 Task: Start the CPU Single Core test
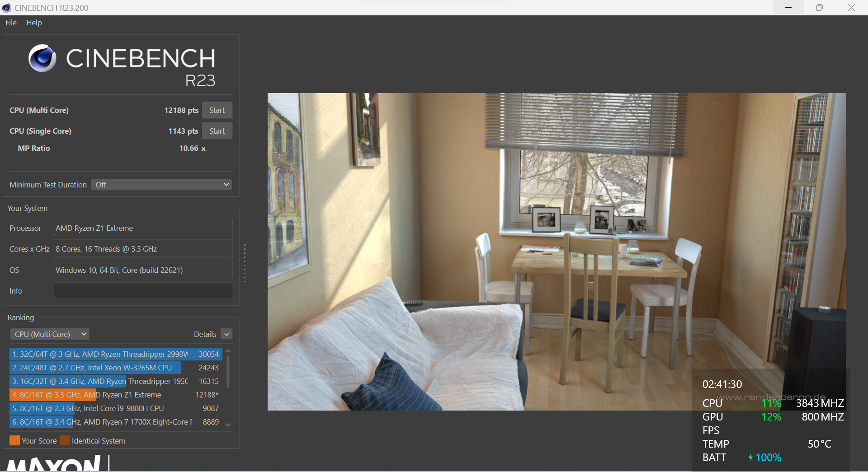click(217, 131)
